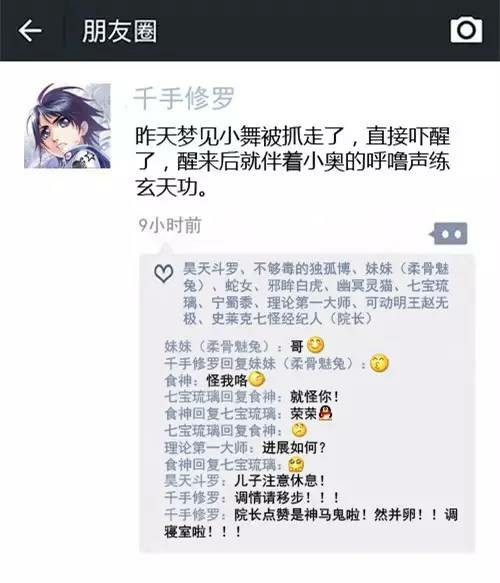The image size is (500, 583).
Task: Reply to the comment 就怪你！
Action: 252,397
